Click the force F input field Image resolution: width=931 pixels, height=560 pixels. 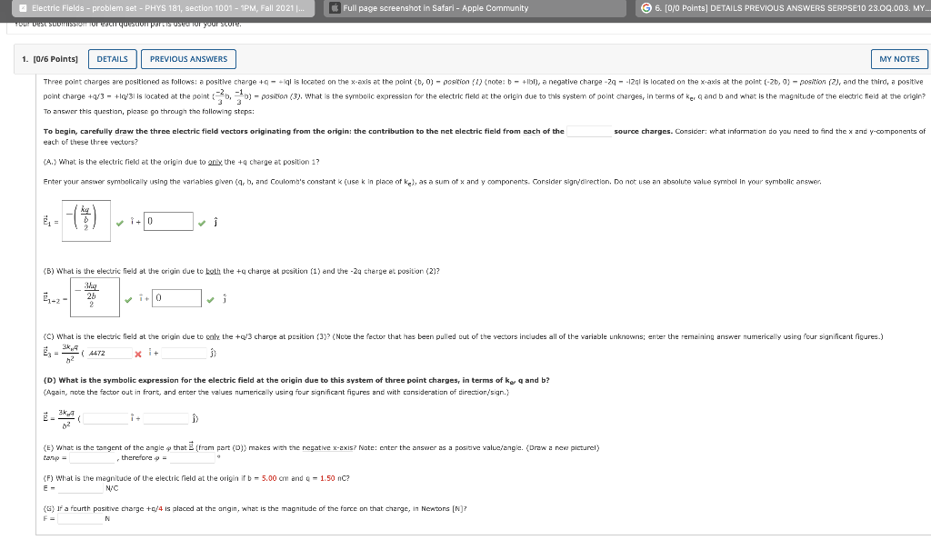coord(81,518)
